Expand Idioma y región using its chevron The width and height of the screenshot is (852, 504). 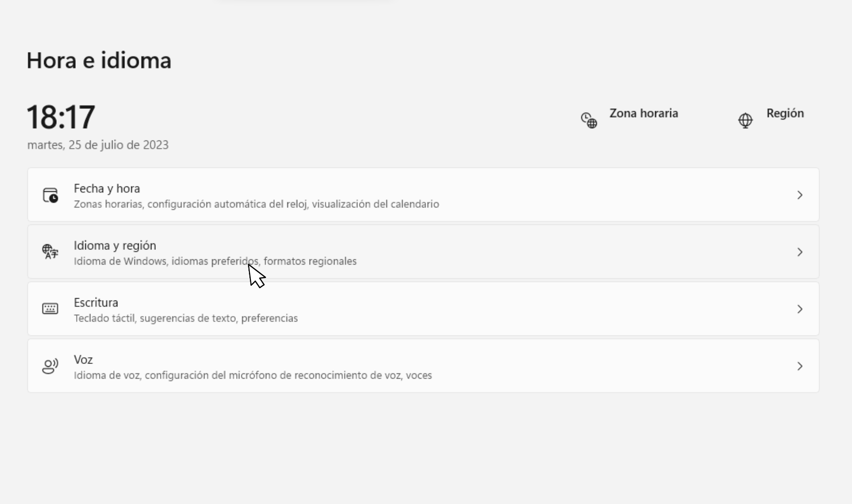799,252
